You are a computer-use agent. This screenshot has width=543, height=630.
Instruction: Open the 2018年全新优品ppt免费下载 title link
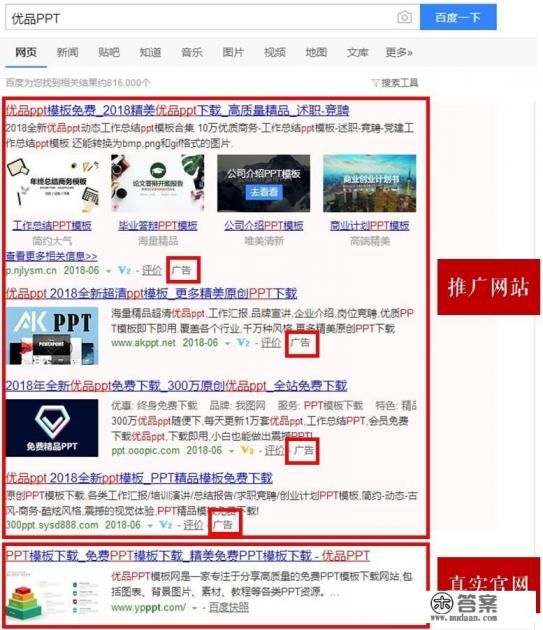click(176, 386)
